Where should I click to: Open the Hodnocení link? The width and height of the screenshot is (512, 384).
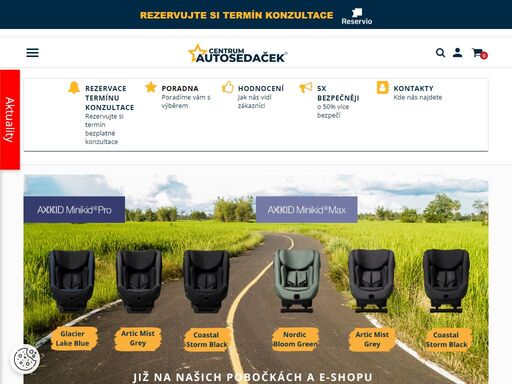pyautogui.click(x=261, y=88)
